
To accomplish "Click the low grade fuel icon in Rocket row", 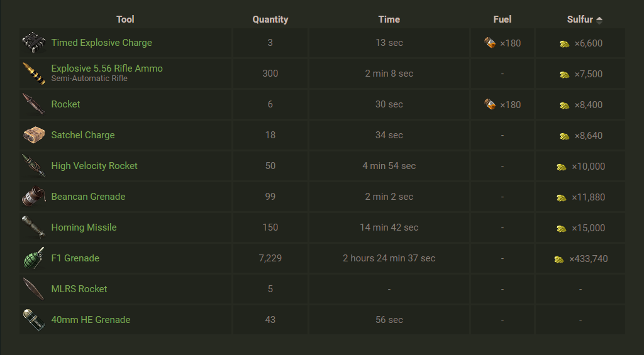I will click(x=491, y=104).
